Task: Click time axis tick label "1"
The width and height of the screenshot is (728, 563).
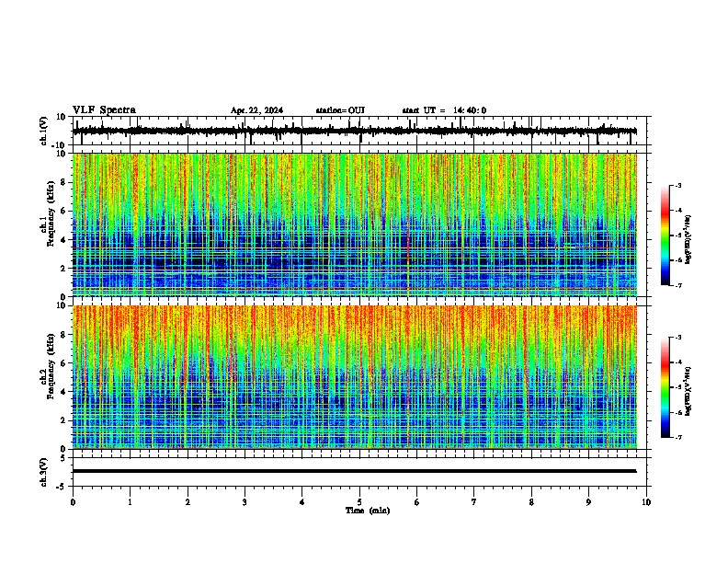Action: point(130,502)
